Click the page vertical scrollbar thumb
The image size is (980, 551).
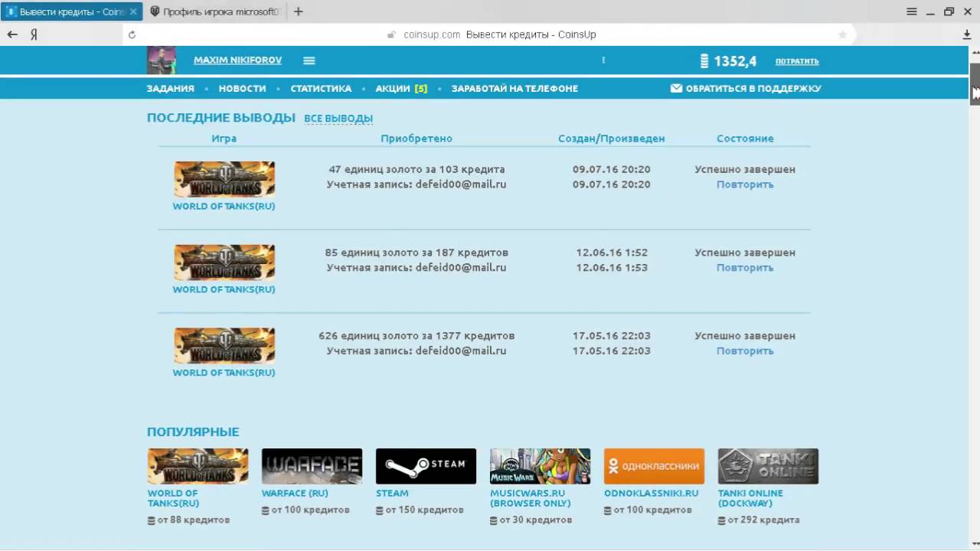pos(975,83)
